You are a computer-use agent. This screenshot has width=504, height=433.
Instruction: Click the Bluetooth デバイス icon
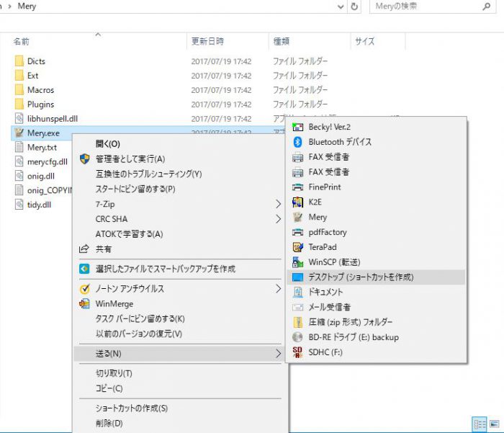[x=297, y=142]
